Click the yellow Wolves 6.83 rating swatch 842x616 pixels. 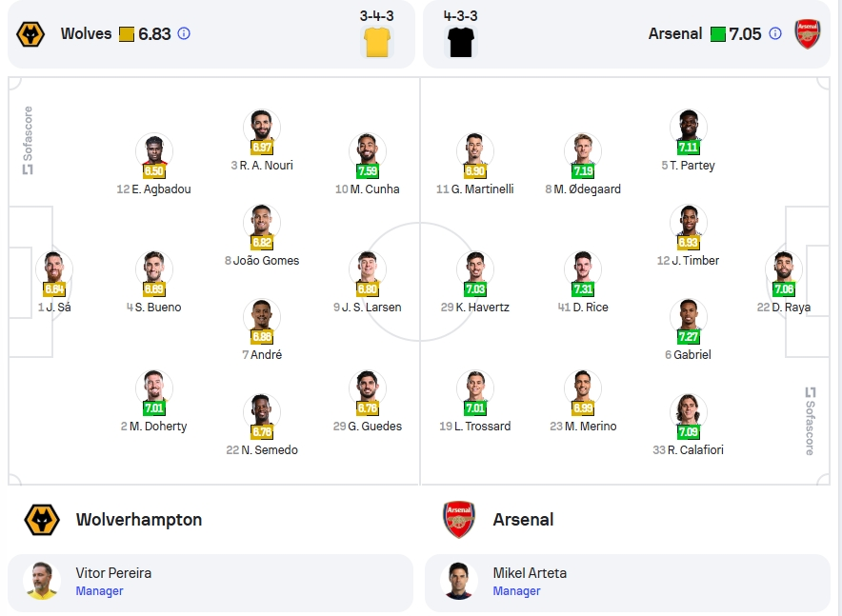click(x=127, y=34)
